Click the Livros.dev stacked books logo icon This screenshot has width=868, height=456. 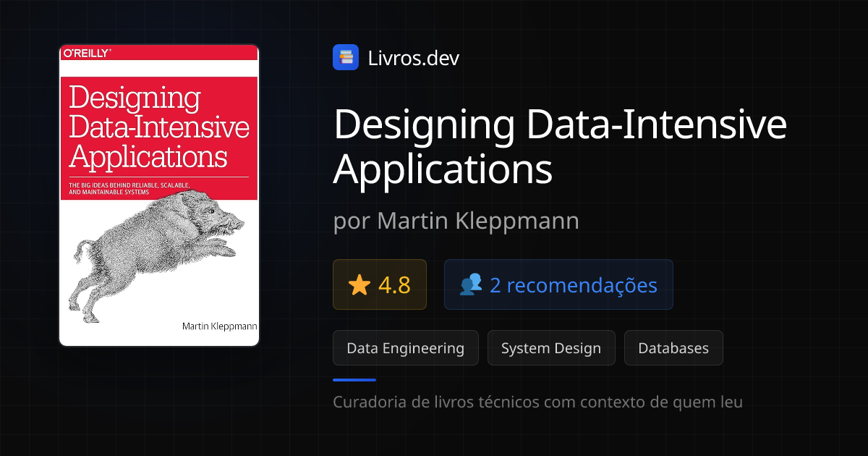346,57
